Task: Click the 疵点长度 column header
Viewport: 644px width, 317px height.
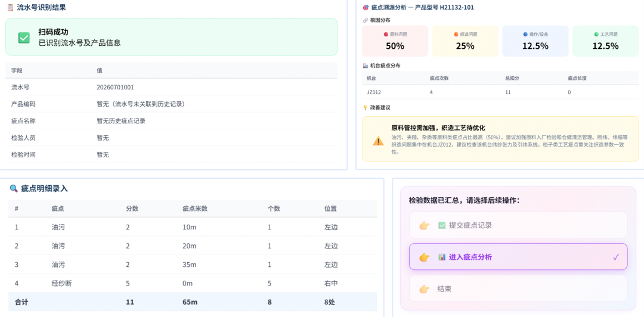Action: click(577, 79)
